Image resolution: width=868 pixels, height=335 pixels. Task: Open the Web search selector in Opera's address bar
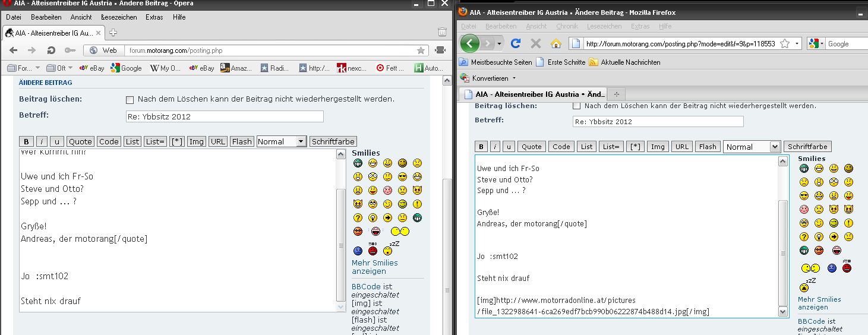click(105, 50)
